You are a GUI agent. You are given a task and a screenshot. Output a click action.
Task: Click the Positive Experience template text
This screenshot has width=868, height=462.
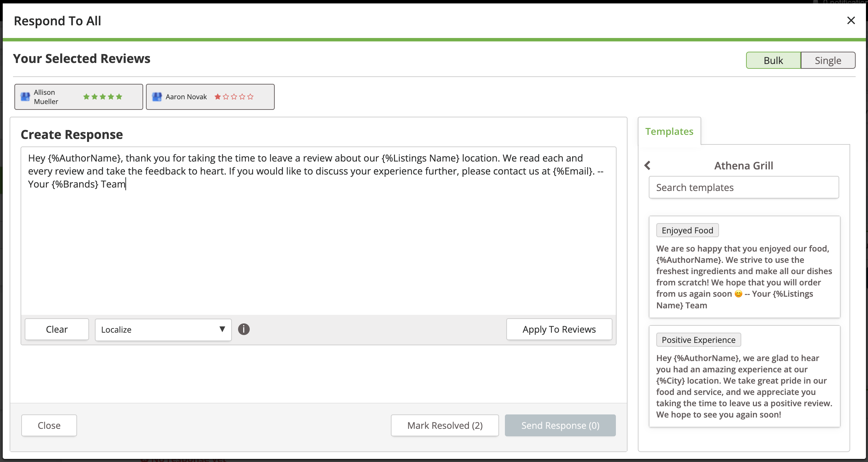(744, 386)
